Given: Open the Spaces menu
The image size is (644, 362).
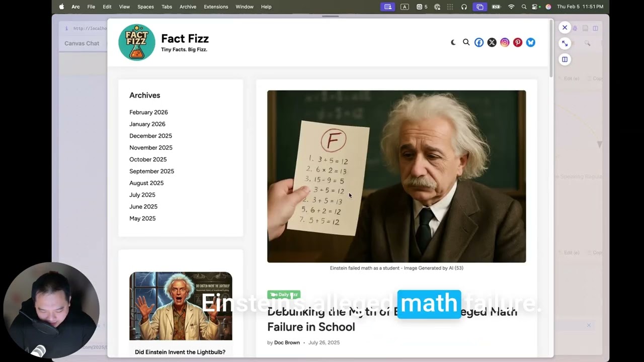Looking at the screenshot, I should click(145, 7).
